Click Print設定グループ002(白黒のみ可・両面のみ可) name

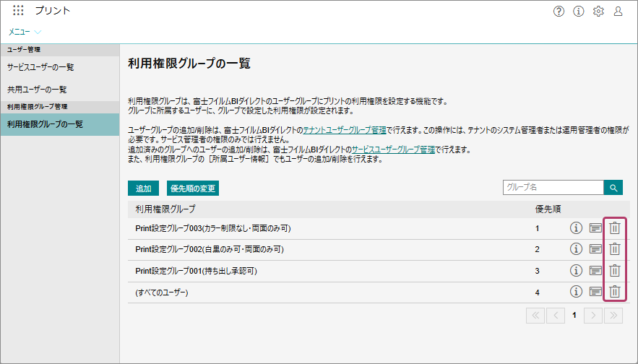pyautogui.click(x=210, y=249)
